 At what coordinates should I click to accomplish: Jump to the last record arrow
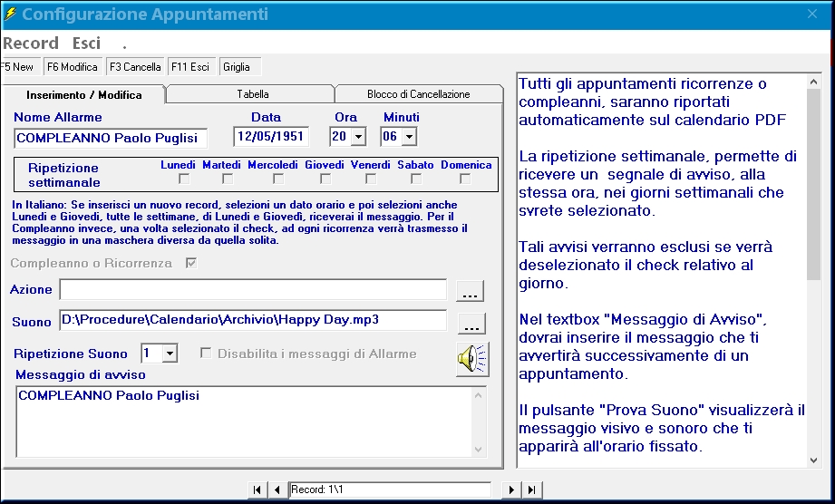pos(532,490)
